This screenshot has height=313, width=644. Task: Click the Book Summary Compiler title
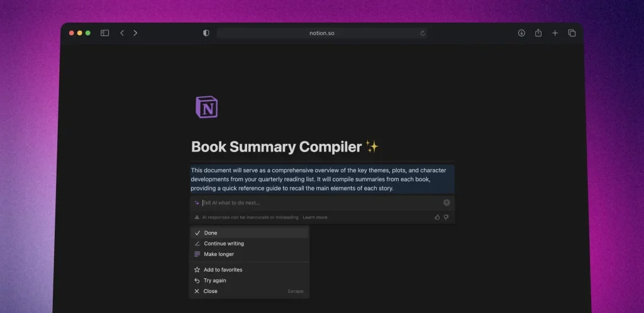tap(285, 146)
